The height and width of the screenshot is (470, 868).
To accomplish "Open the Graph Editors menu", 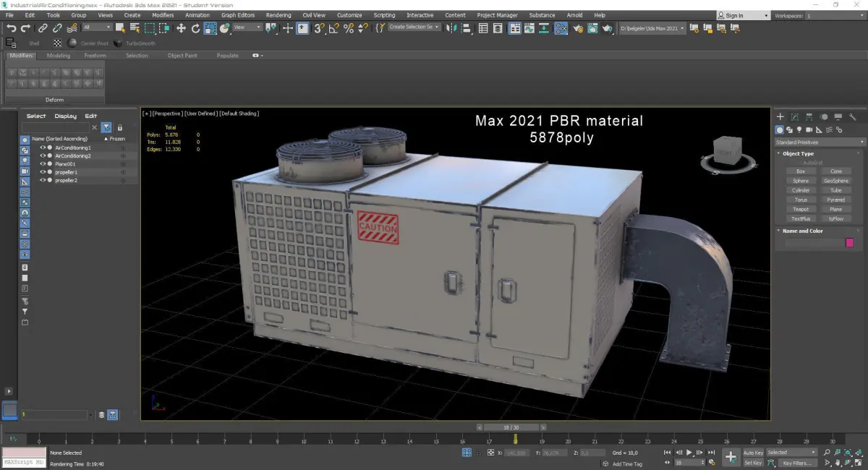I will [x=238, y=14].
